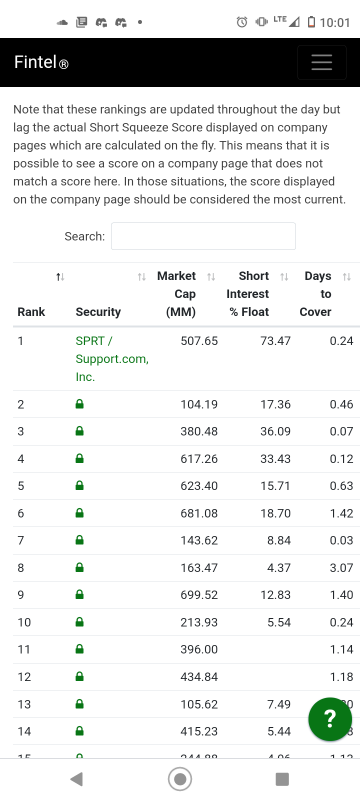Select market cap value 213.93
This screenshot has height=800, width=360.
(199, 622)
